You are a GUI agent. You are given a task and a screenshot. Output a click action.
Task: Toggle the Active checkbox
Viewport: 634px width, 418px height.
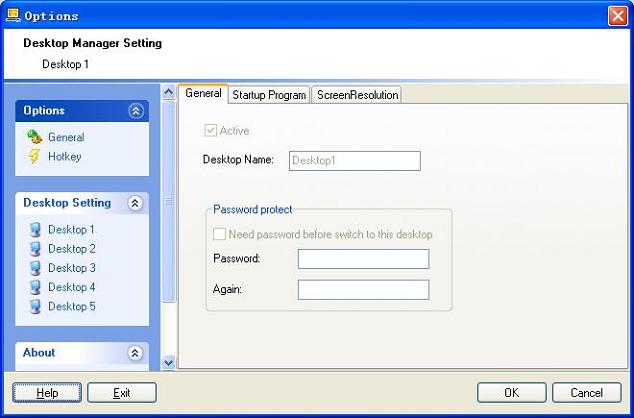pos(210,131)
